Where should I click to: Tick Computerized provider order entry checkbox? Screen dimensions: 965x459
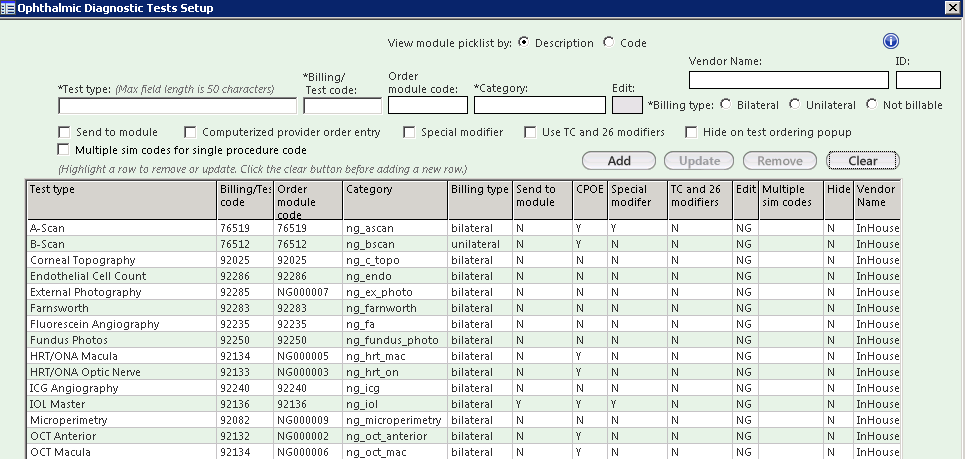pyautogui.click(x=190, y=132)
